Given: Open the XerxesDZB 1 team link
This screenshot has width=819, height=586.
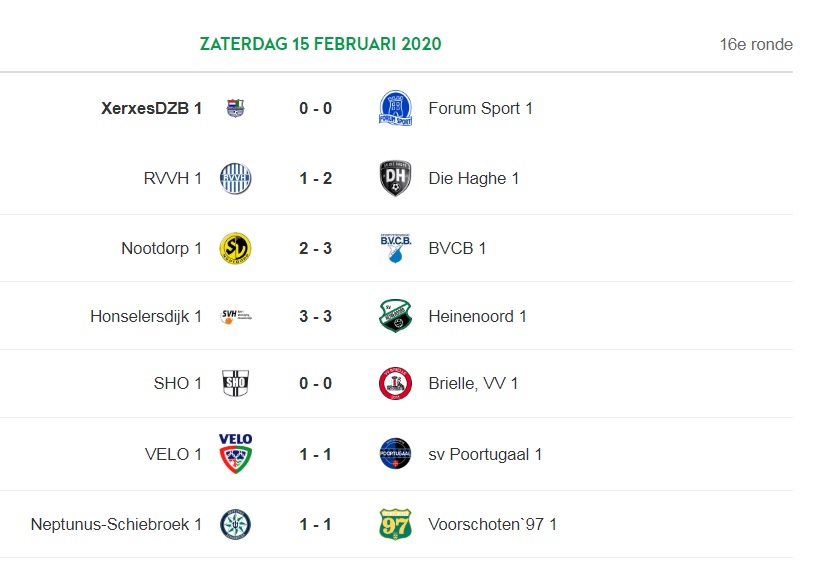Looking at the screenshot, I should click(x=151, y=108).
